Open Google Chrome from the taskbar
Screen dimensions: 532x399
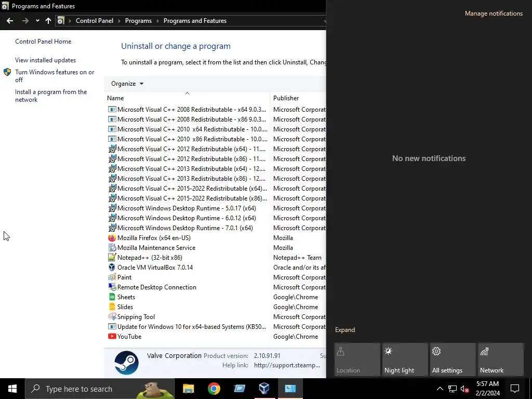tap(214, 389)
